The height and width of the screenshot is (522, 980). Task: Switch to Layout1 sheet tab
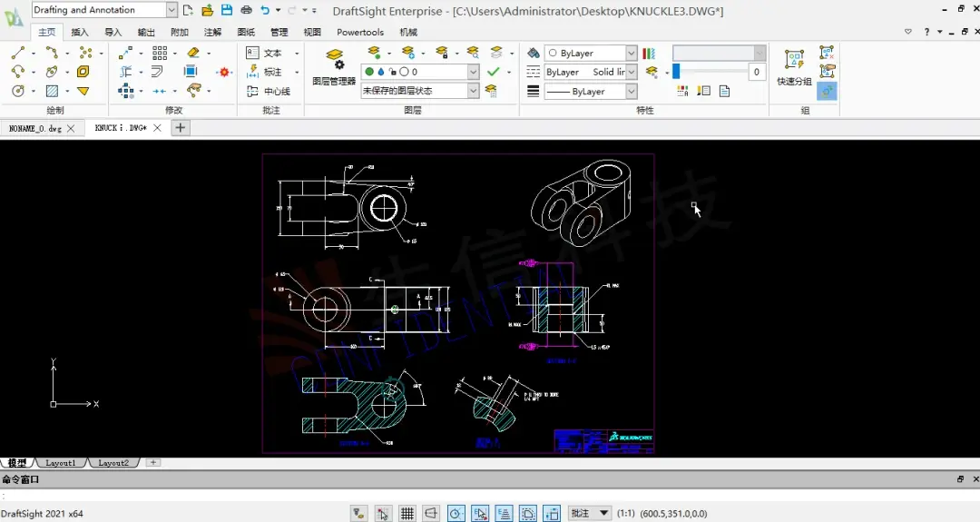click(x=61, y=463)
